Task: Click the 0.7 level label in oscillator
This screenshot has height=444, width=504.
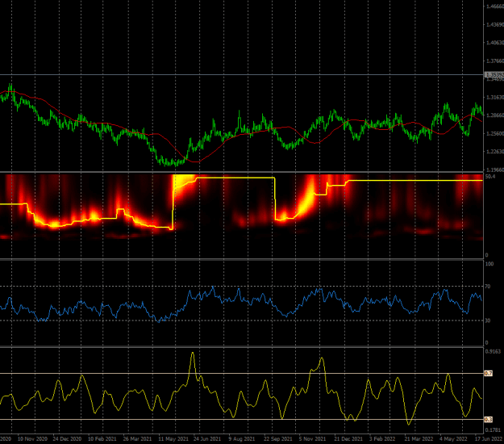Action: click(x=488, y=374)
